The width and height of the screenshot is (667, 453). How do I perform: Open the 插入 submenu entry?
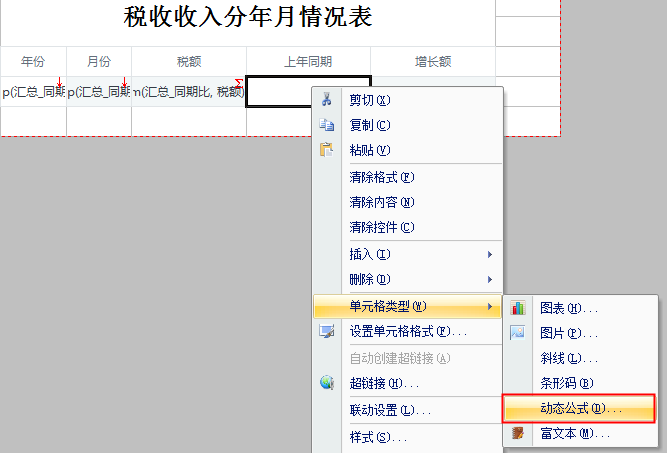click(408, 254)
